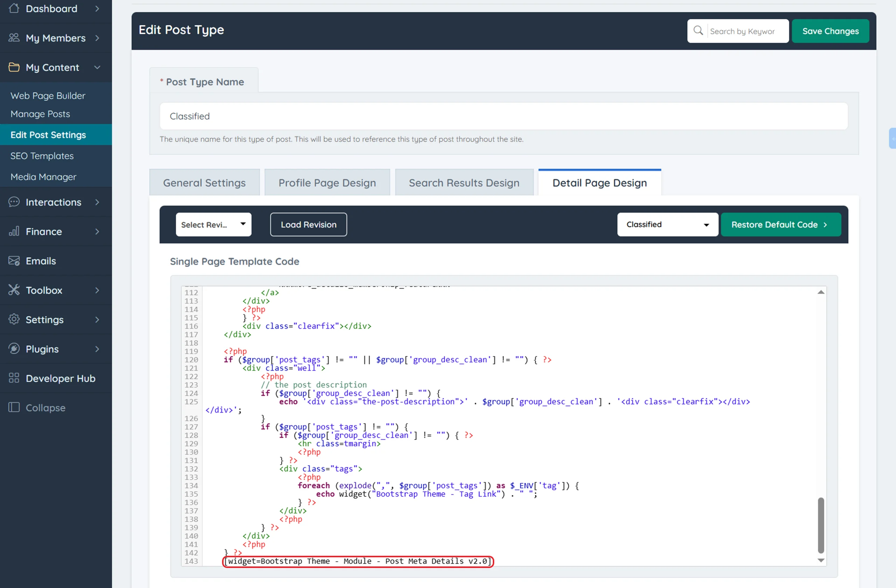The width and height of the screenshot is (896, 588).
Task: Open the Classified template dropdown
Action: click(x=667, y=225)
